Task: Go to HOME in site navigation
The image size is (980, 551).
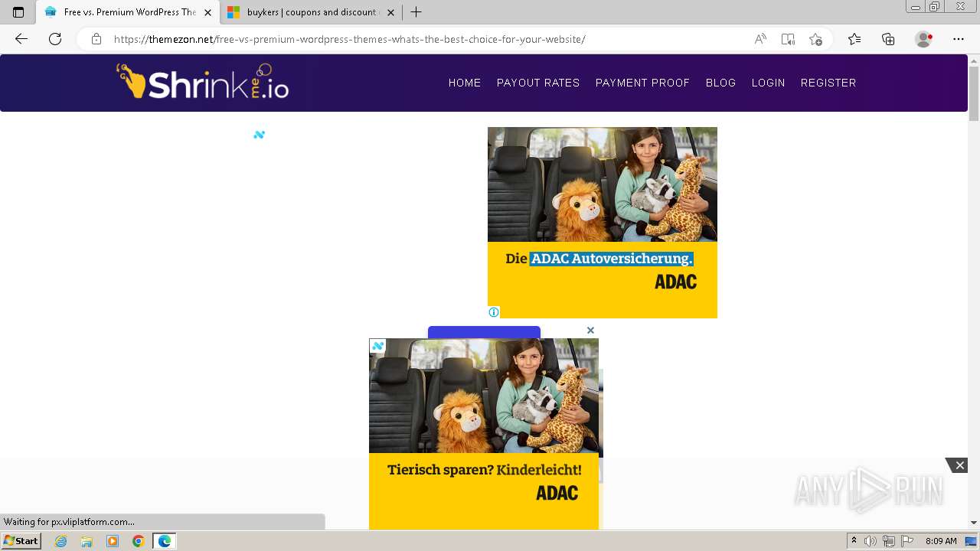Action: pyautogui.click(x=465, y=83)
